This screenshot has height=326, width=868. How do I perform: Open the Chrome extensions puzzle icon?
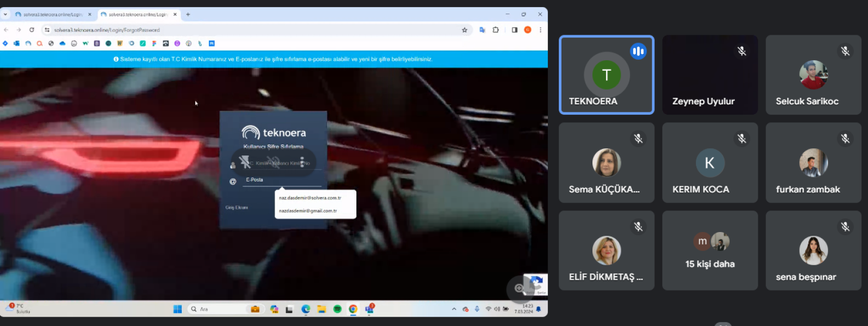point(496,30)
